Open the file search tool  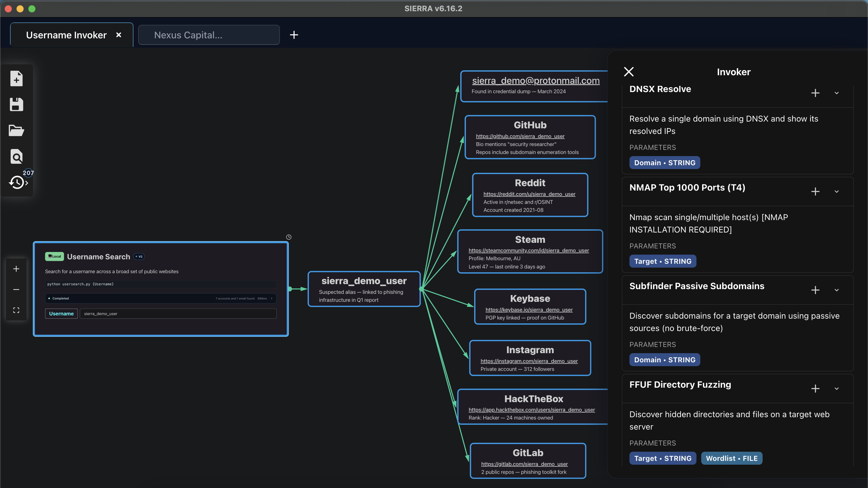16,156
